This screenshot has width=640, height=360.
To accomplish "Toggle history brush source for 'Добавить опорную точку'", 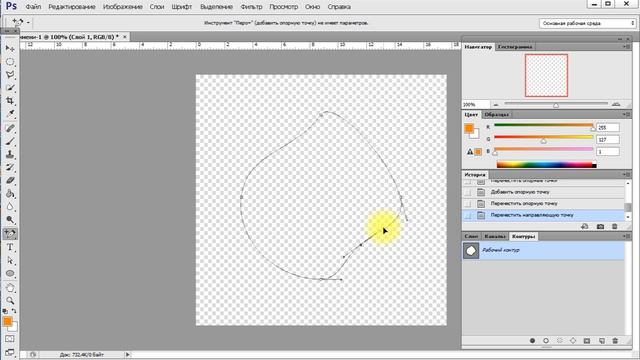I will 468,192.
